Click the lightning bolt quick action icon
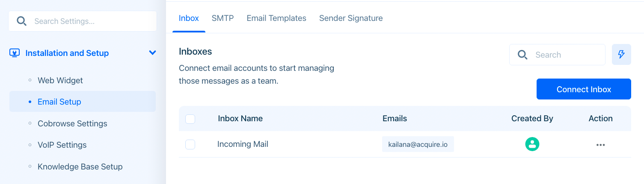 point(621,55)
